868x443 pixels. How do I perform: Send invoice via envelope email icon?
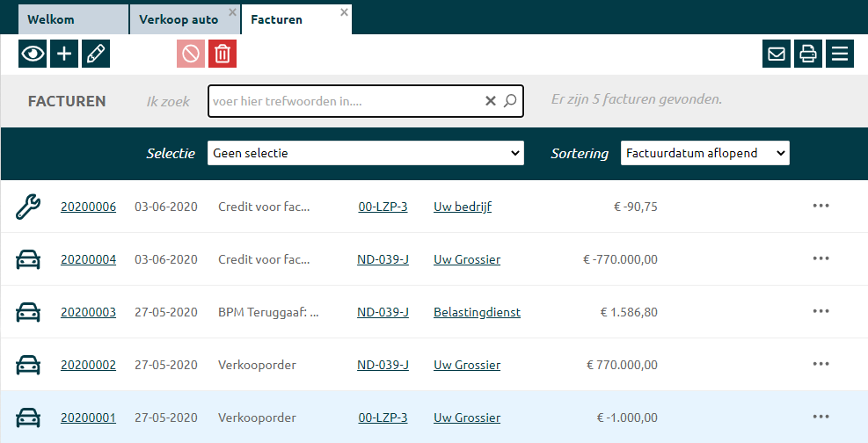pos(777,54)
